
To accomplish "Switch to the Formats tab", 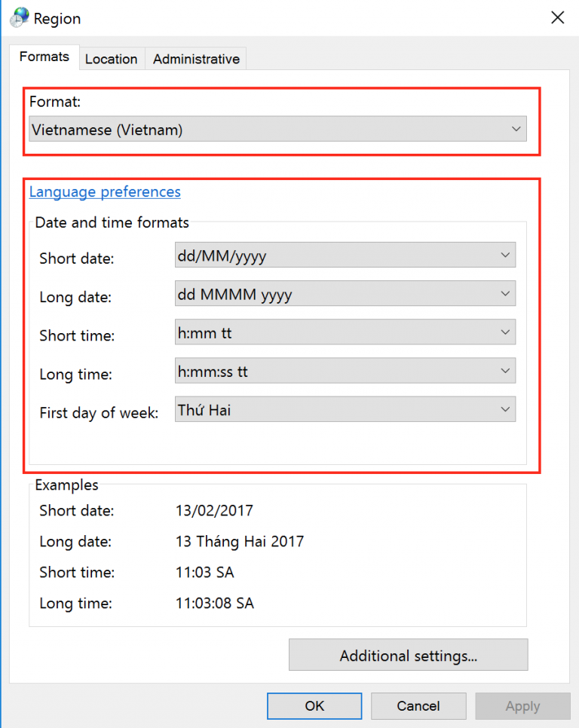I will 44,57.
